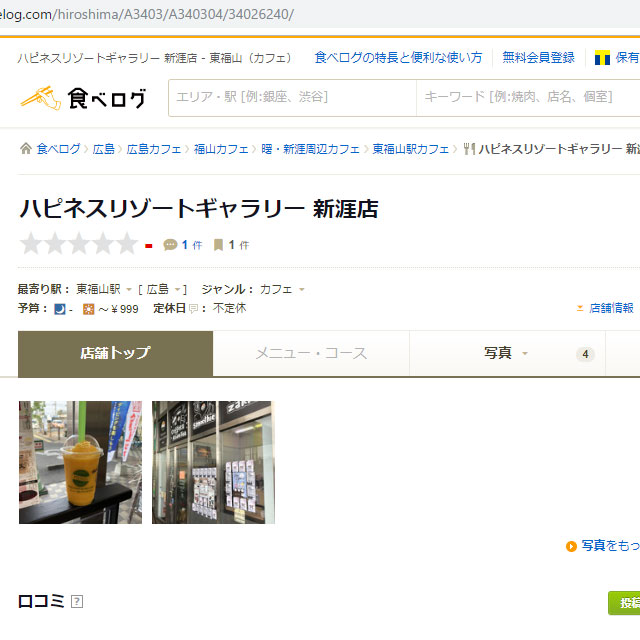Click the home icon in breadcrumb
This screenshot has height=640, width=640.
[26, 149]
